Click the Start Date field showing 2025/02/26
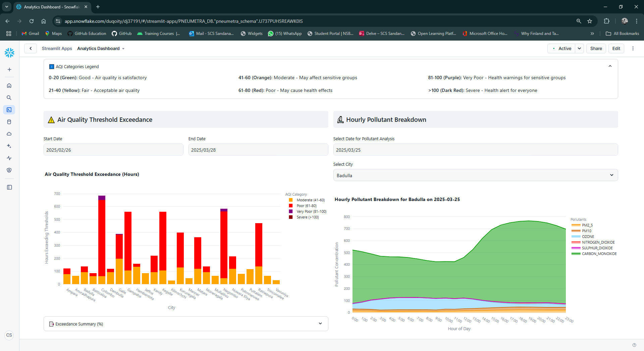Screen dimensions: 644x351 [113, 150]
